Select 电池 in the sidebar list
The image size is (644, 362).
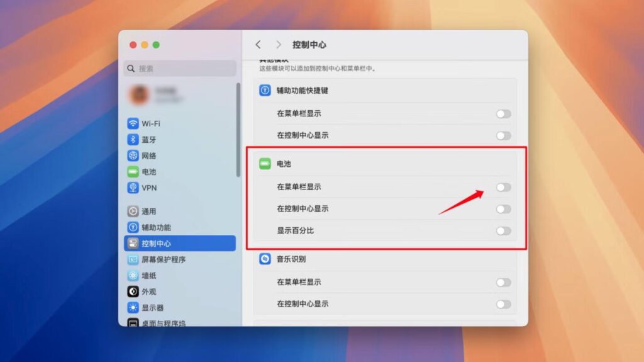coord(180,171)
